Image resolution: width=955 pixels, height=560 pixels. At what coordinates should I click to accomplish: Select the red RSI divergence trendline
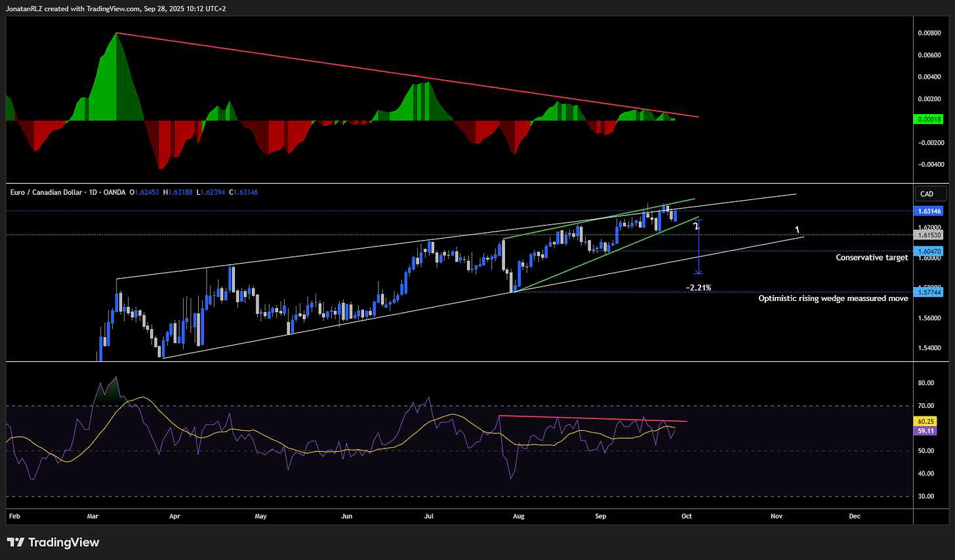(x=593, y=418)
